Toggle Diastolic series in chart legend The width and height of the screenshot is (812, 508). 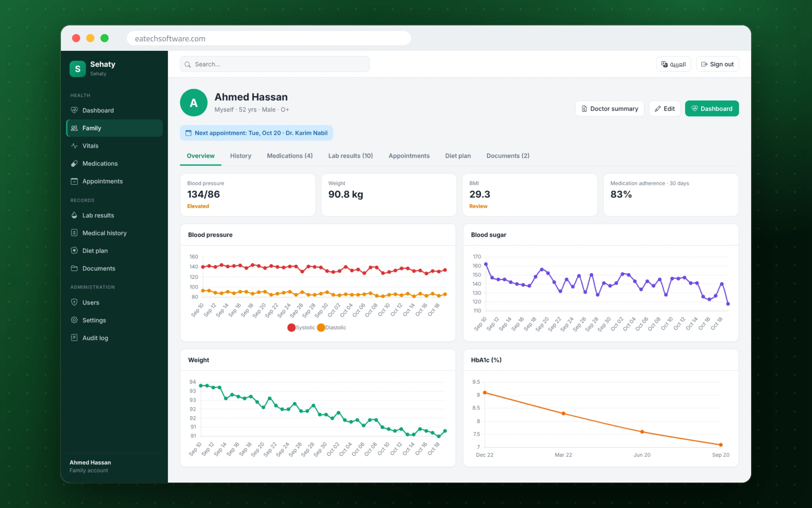(332, 327)
